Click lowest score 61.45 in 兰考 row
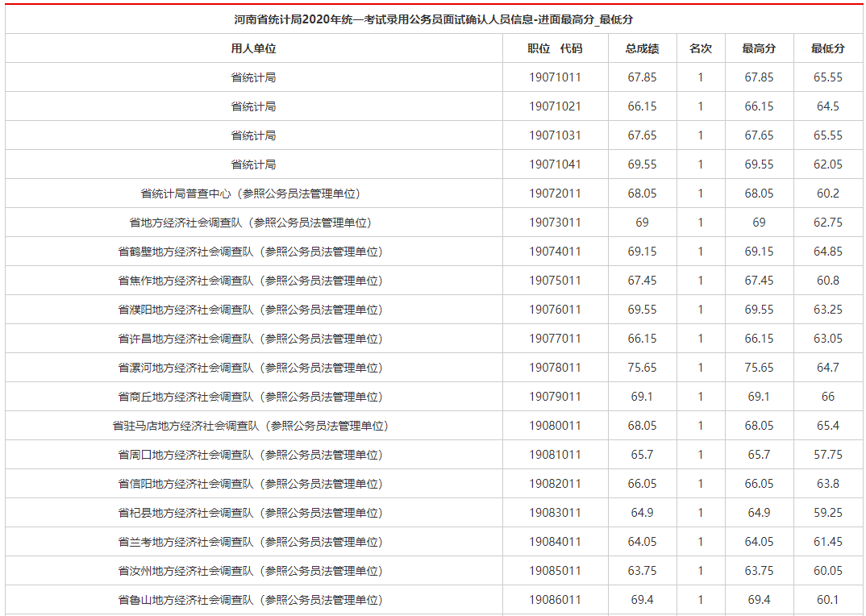The height and width of the screenshot is (616, 866). click(x=828, y=542)
